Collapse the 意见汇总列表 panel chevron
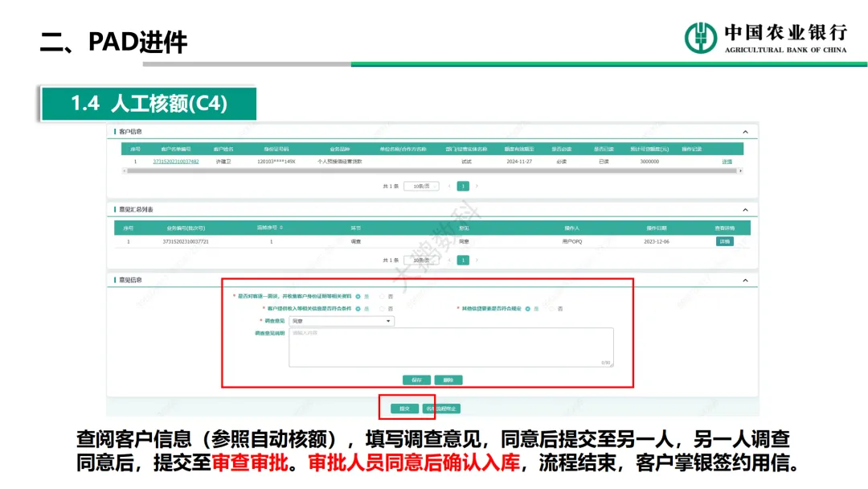Viewport: 868px width, 489px height. point(745,210)
